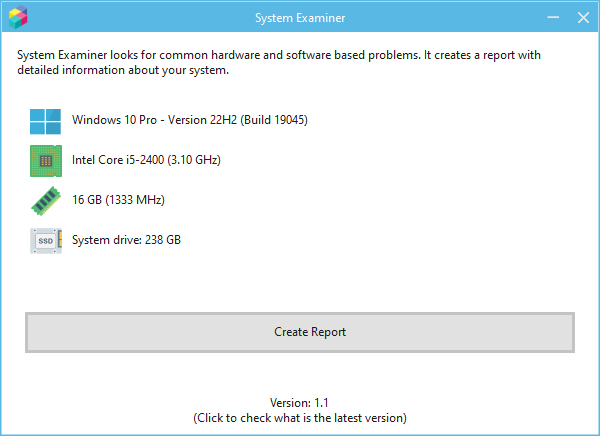
Task: Click the 'Version: 1.1' text
Action: [x=299, y=403]
